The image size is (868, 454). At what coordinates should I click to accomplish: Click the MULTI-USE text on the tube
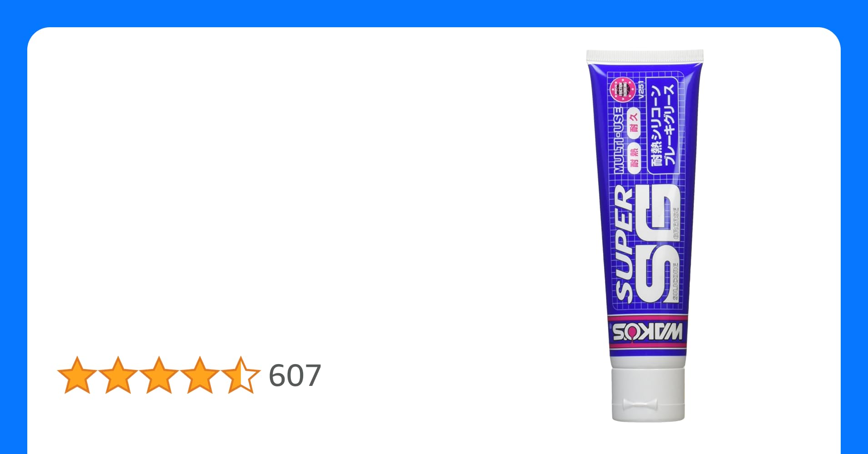click(619, 140)
